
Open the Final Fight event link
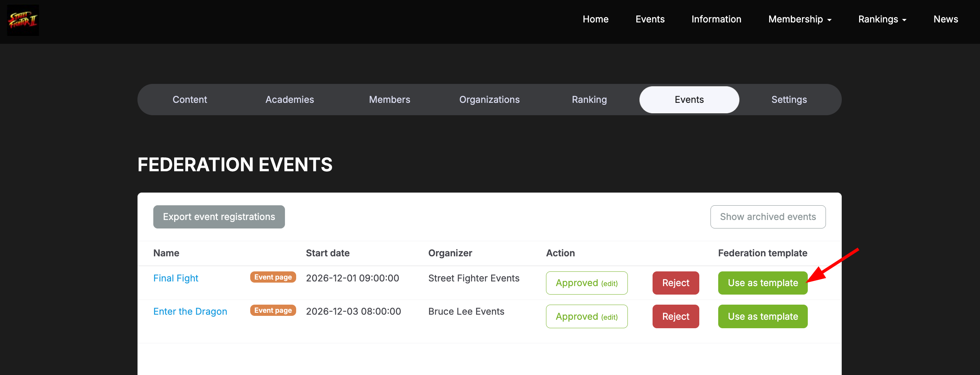click(176, 278)
